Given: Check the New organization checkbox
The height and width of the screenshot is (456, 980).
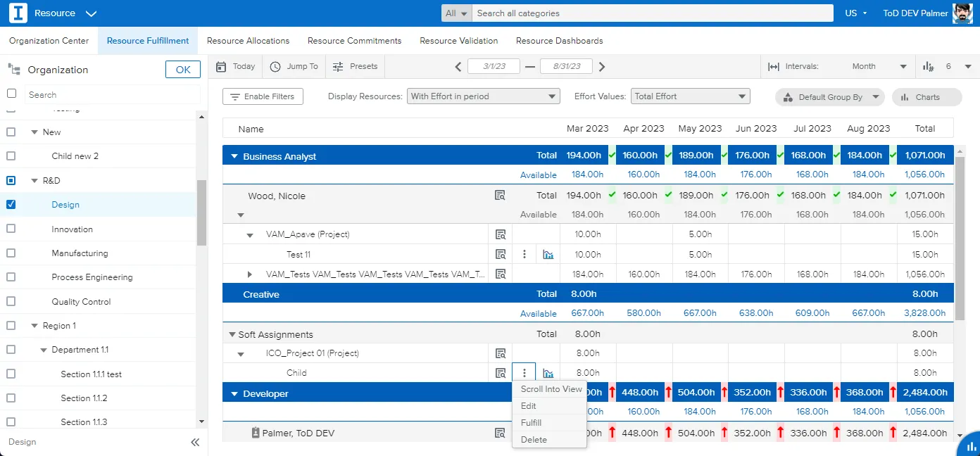Looking at the screenshot, I should [x=11, y=132].
